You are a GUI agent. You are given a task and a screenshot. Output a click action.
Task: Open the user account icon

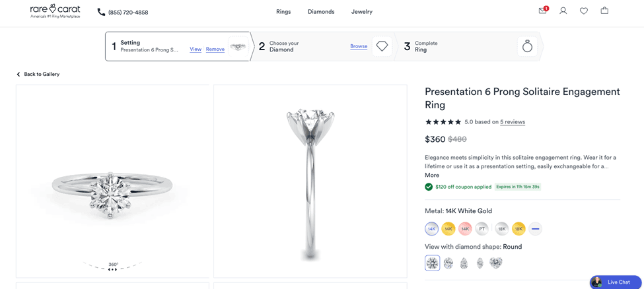point(563,11)
